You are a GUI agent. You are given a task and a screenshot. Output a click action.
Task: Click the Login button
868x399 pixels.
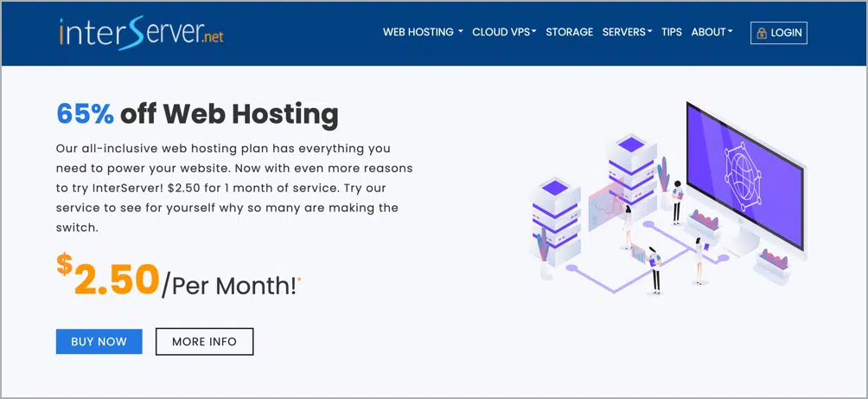coord(779,33)
